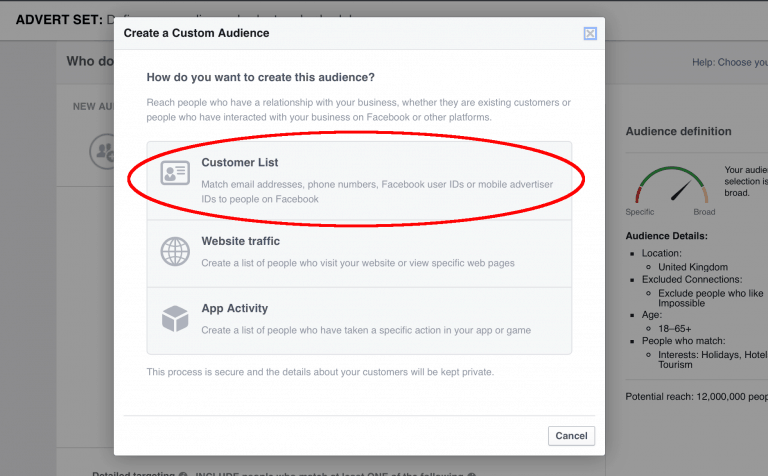The image size is (768, 476).
Task: Click the new audience people icon
Action: [x=102, y=152]
